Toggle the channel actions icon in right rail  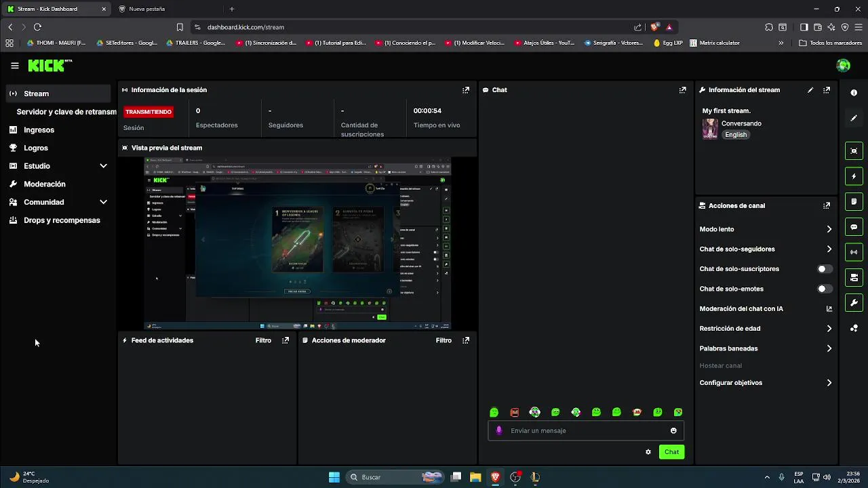coord(854,277)
